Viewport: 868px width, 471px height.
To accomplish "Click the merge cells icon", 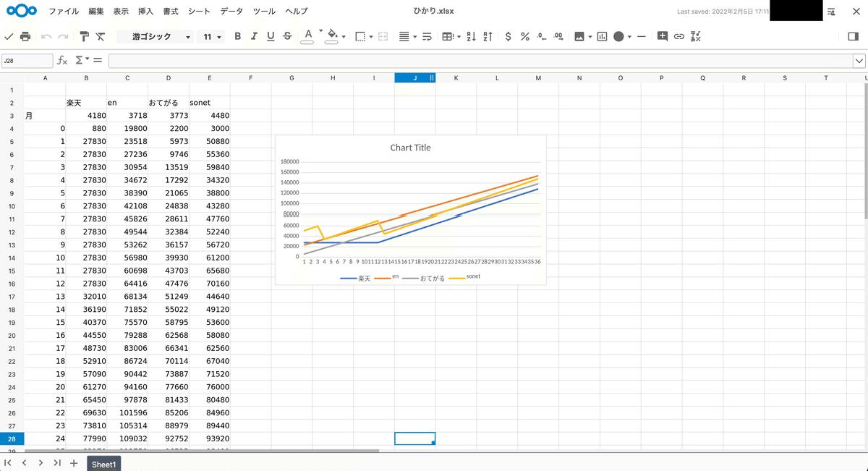I will pos(383,36).
